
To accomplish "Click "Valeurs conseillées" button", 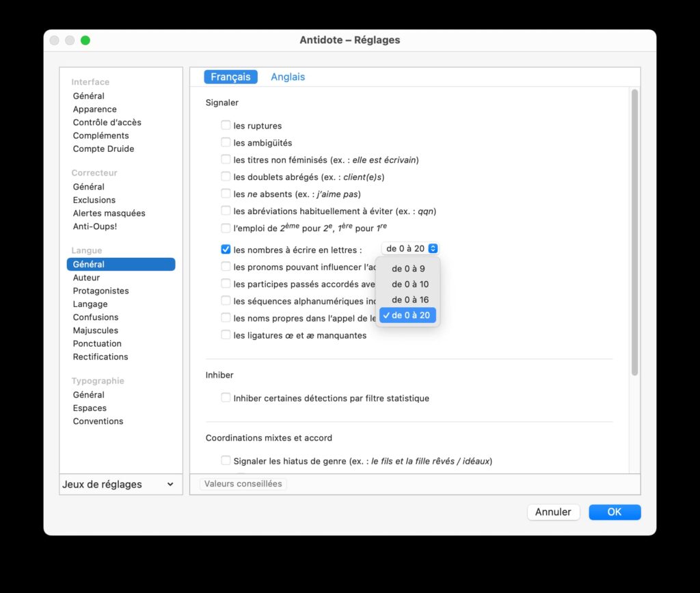I will coord(243,484).
